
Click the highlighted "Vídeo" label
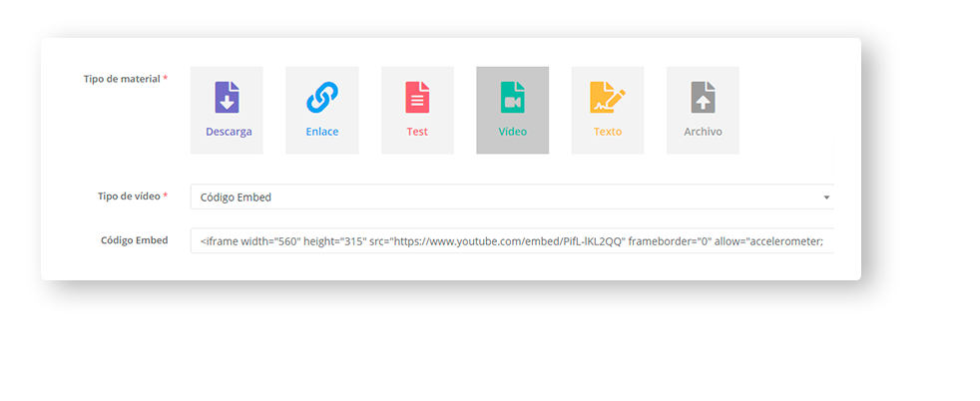click(512, 132)
